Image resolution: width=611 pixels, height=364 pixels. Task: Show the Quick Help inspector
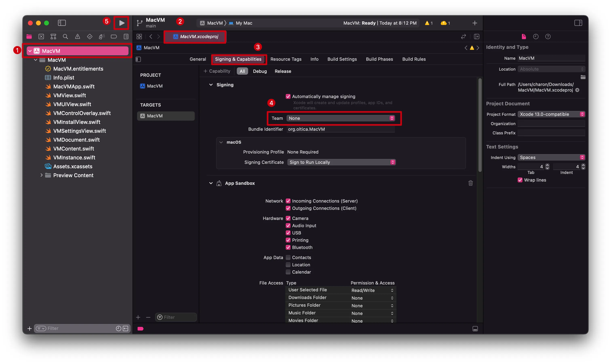548,37
